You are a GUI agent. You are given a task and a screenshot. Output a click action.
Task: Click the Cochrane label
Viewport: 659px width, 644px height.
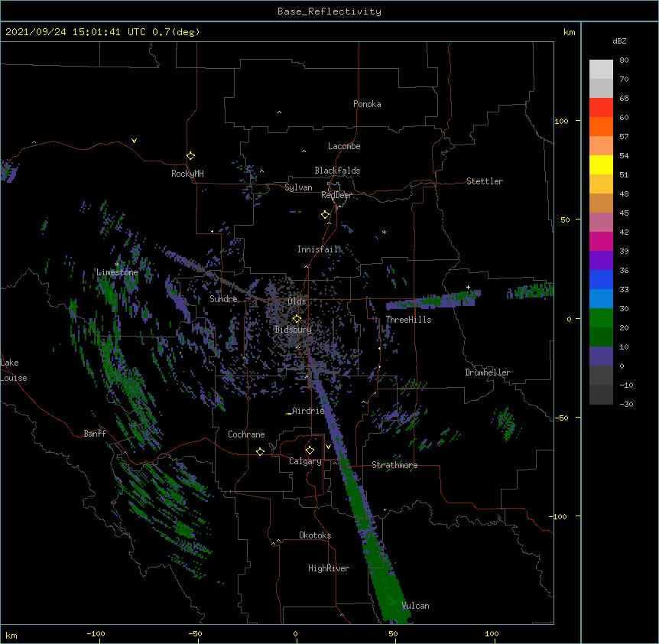click(246, 434)
